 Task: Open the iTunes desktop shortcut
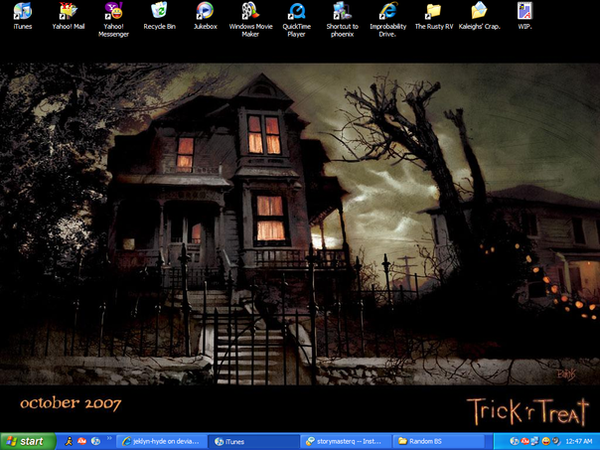[x=23, y=16]
